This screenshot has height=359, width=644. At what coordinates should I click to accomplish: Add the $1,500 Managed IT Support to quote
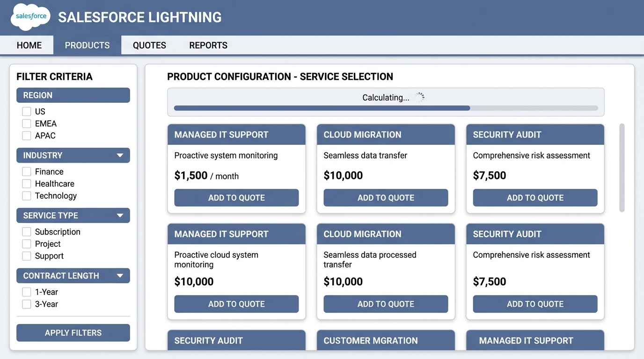[236, 198]
